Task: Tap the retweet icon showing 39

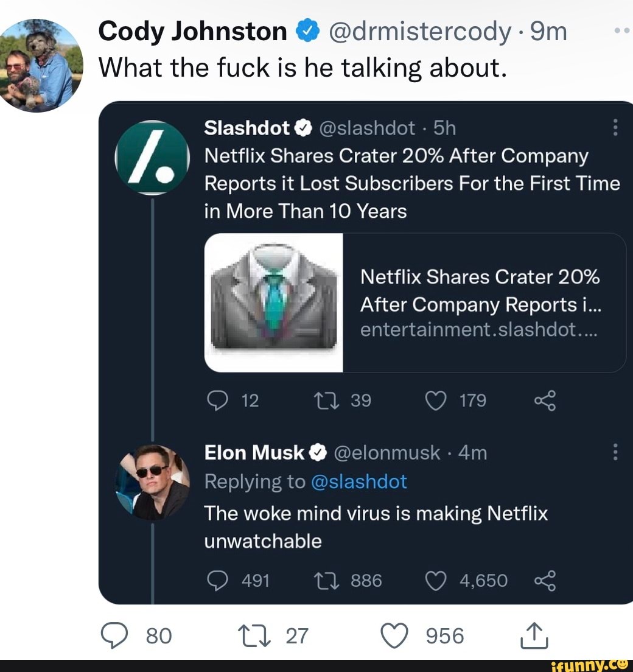Action: pyautogui.click(x=327, y=401)
